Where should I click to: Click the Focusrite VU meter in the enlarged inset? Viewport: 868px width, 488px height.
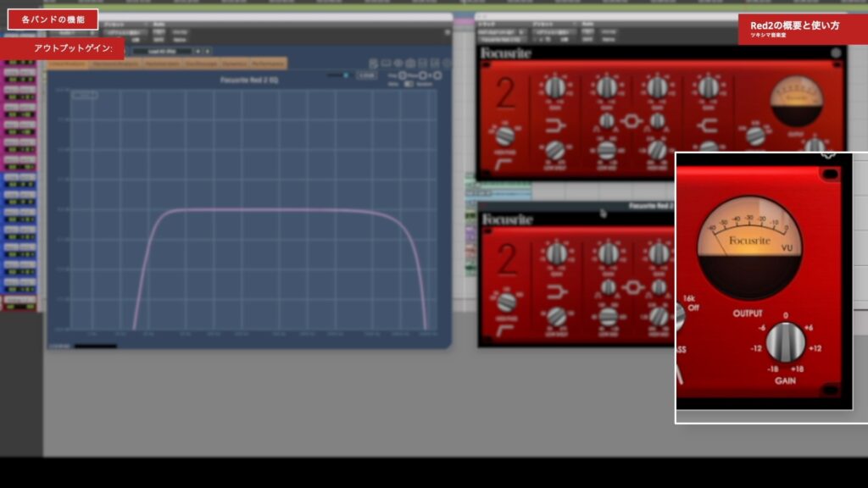pyautogui.click(x=749, y=247)
